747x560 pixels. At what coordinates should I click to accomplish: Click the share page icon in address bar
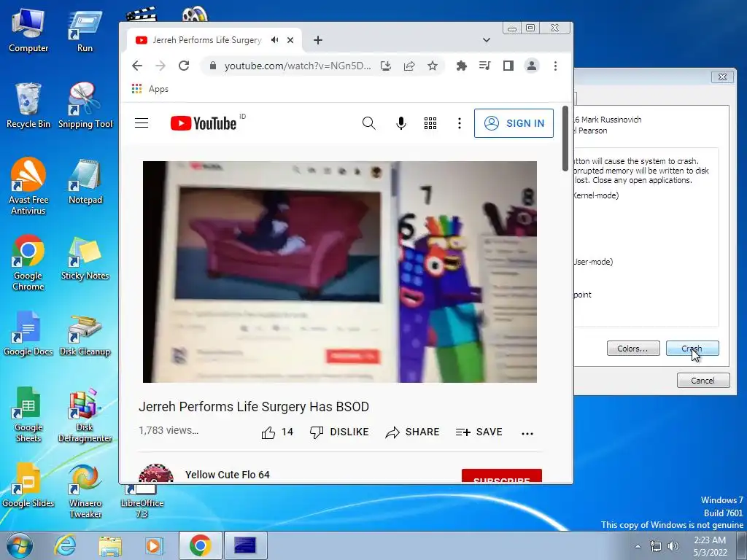pos(409,66)
